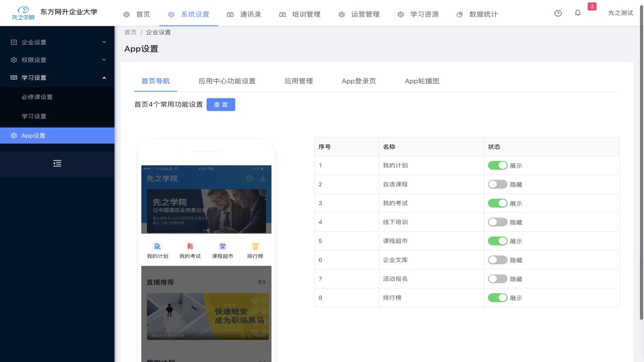Screen dimensions: 644x362
Task: Click the red notification count badge
Action: [x=592, y=7]
